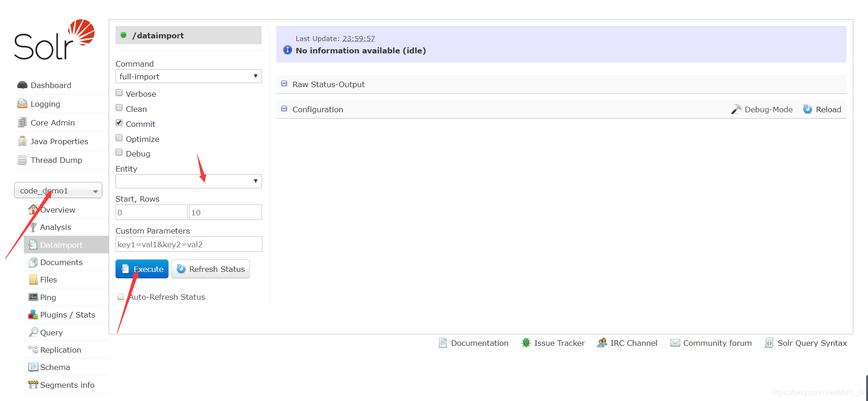868x401 pixels.
Task: Open the Dashboard gauge icon
Action: [22, 85]
